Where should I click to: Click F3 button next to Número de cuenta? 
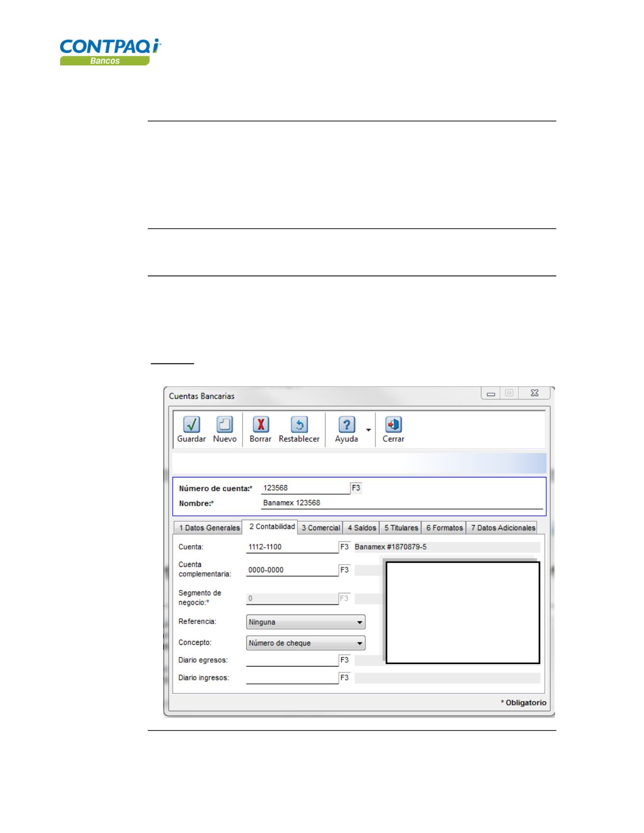coord(356,488)
